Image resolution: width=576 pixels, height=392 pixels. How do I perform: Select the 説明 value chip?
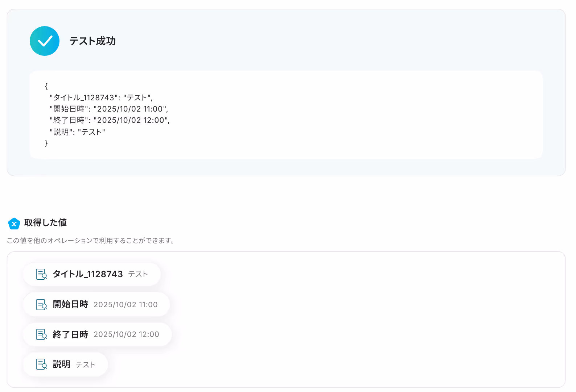[65, 364]
